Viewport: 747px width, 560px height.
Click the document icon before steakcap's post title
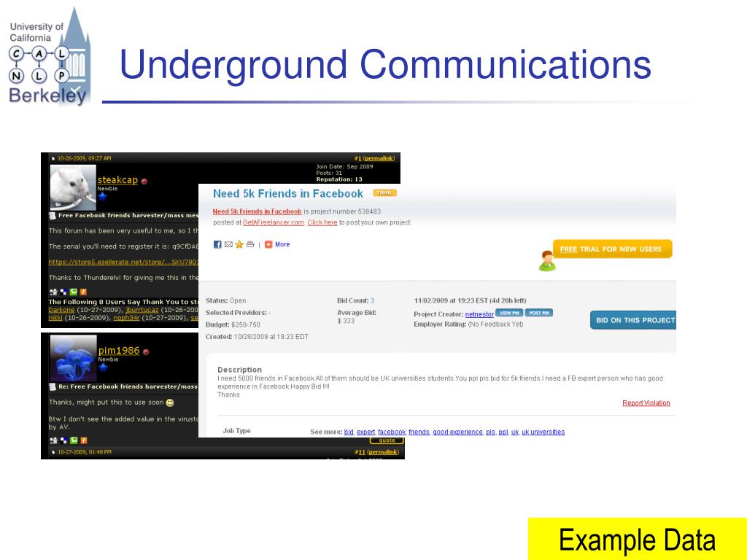53,216
